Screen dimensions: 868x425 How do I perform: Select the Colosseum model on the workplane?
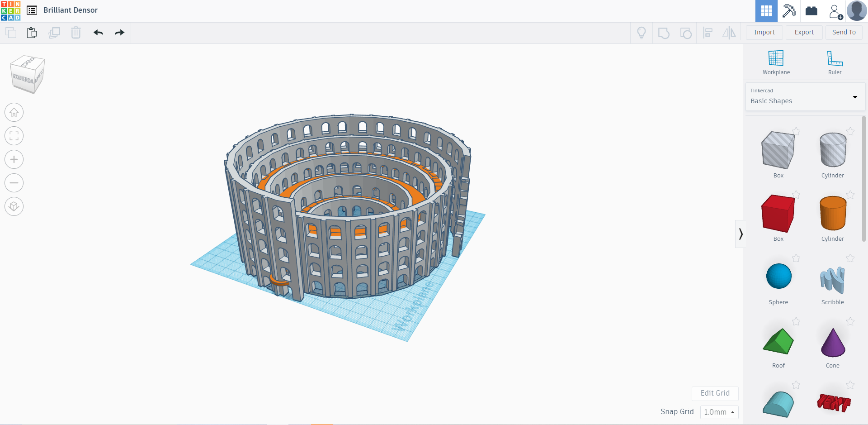pyautogui.click(x=348, y=208)
